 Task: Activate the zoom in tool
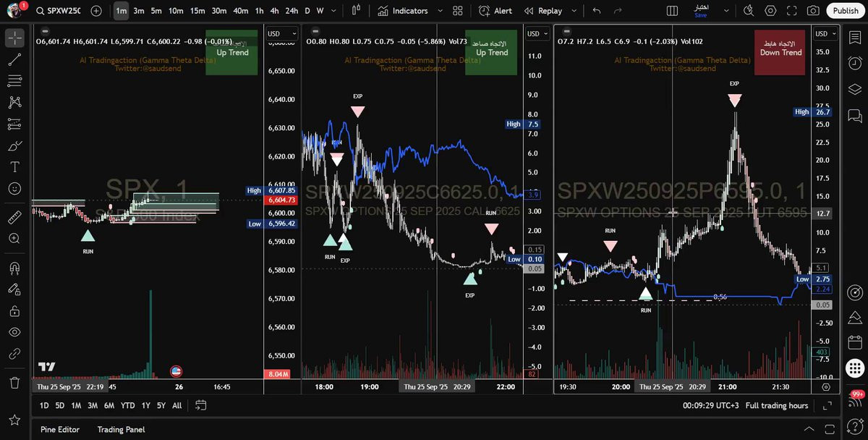coord(14,238)
